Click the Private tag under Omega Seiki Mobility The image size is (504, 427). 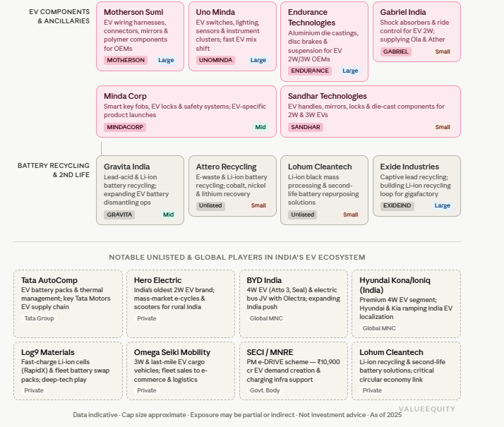pos(147,390)
